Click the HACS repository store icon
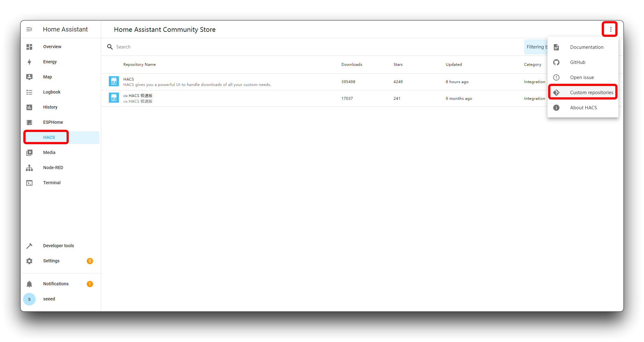 tap(114, 81)
